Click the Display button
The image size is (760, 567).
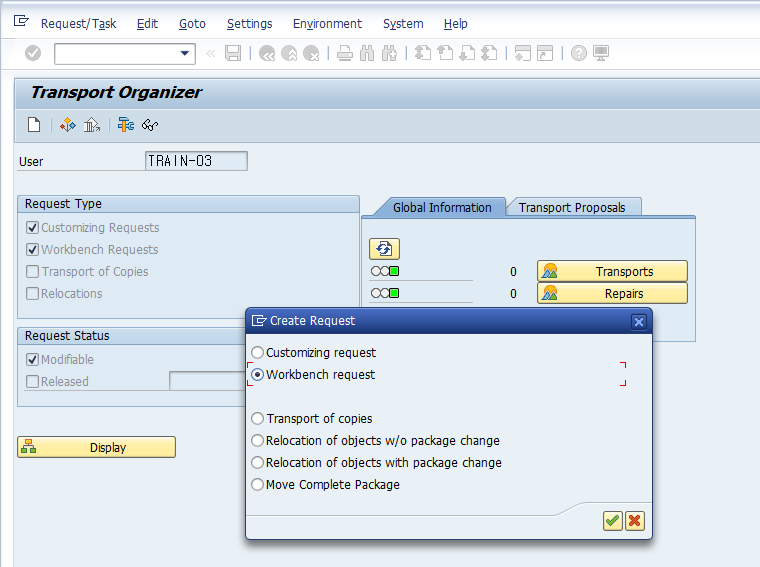tap(96, 447)
